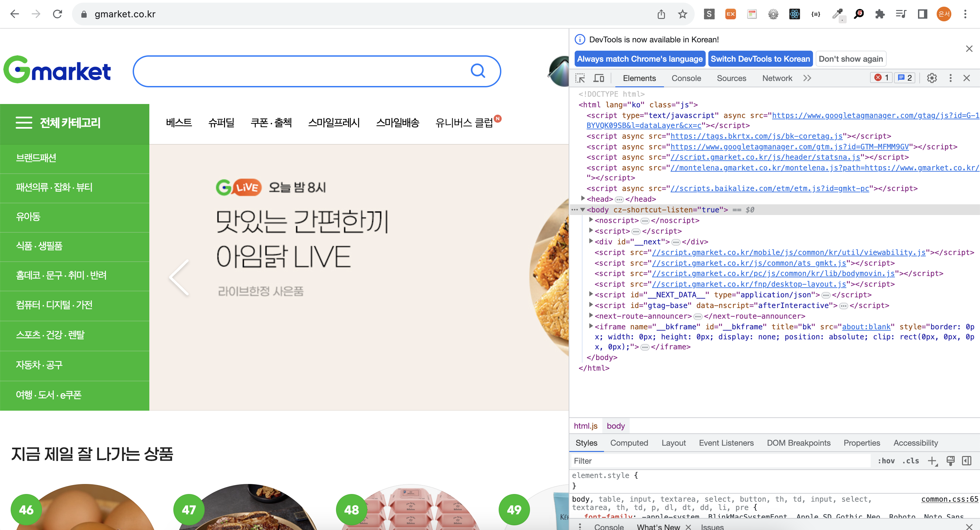Screen dimensions: 980x530
Task: Close the What's New drawer tab
Action: (688, 527)
